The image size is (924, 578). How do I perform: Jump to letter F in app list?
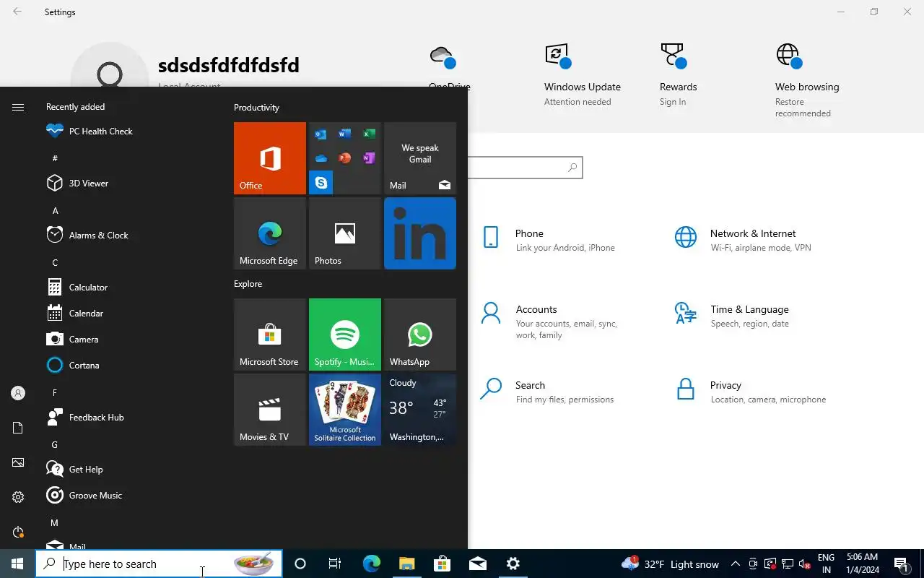pos(56,392)
